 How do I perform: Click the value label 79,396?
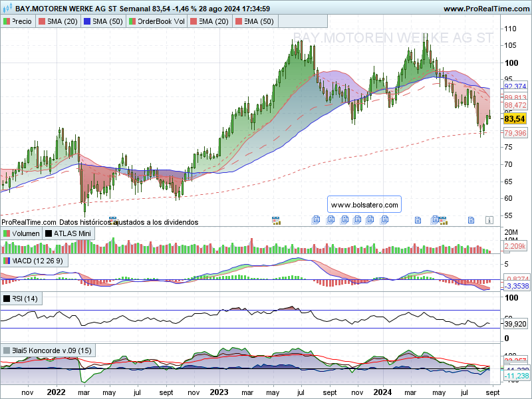(515, 133)
